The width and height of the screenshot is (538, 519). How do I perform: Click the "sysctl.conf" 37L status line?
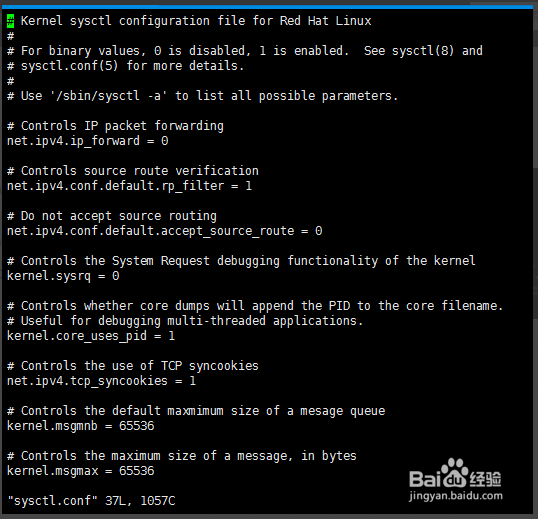coord(91,501)
